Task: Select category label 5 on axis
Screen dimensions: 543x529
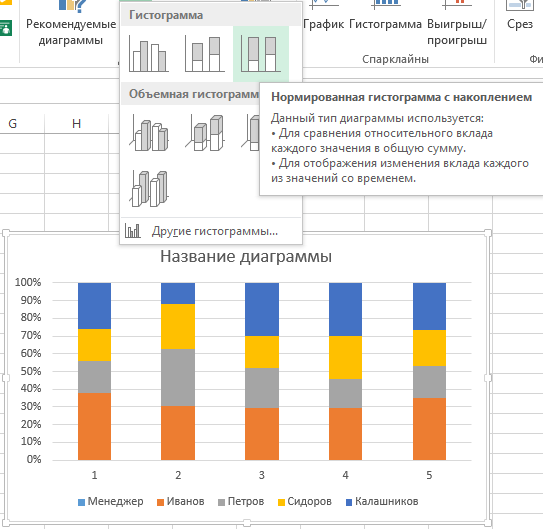Action: coord(429,475)
